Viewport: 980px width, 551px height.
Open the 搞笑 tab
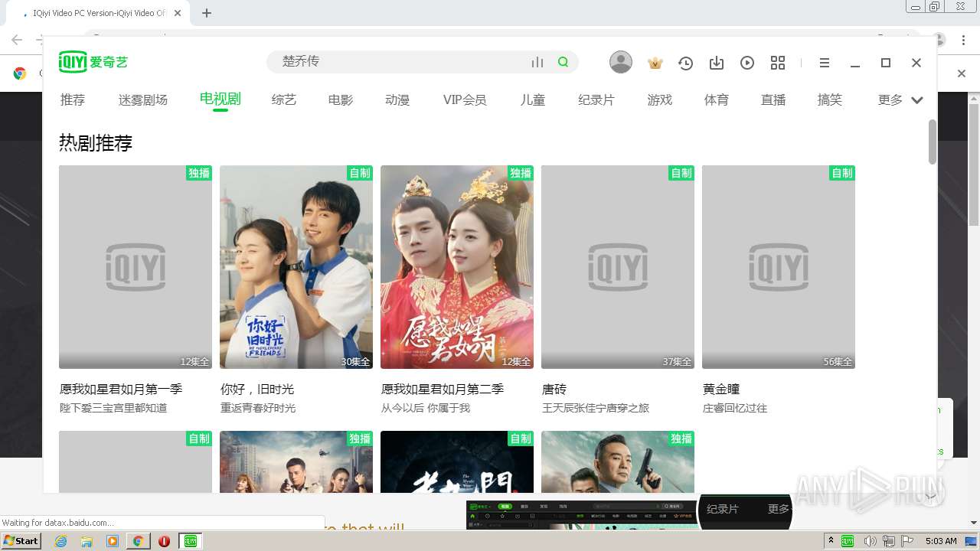click(830, 100)
